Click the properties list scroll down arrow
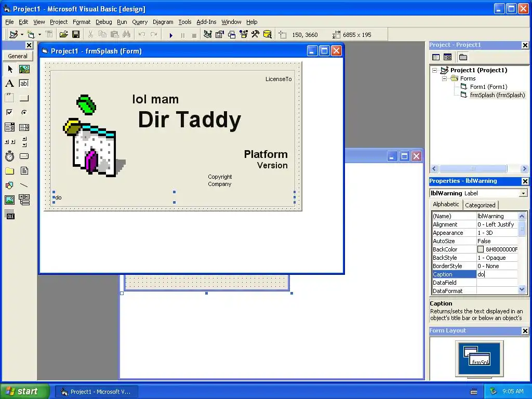 (x=522, y=289)
